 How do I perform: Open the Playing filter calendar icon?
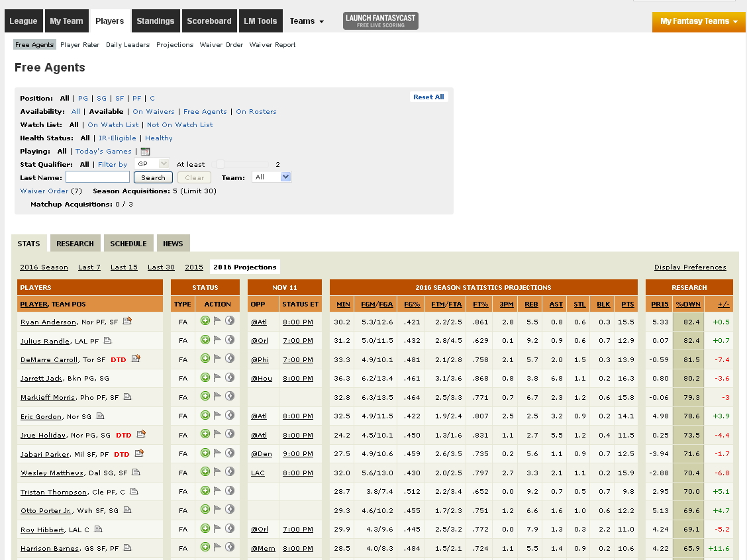click(x=145, y=152)
